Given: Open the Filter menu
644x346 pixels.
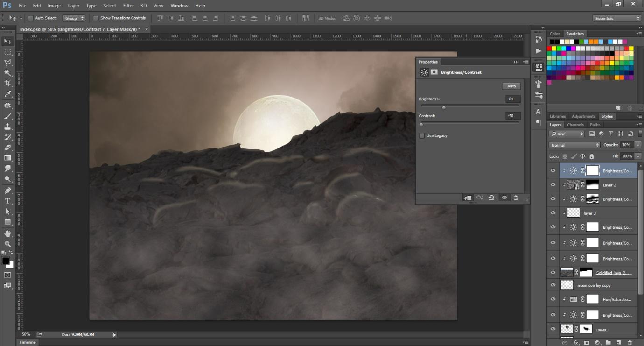Looking at the screenshot, I should pos(128,6).
